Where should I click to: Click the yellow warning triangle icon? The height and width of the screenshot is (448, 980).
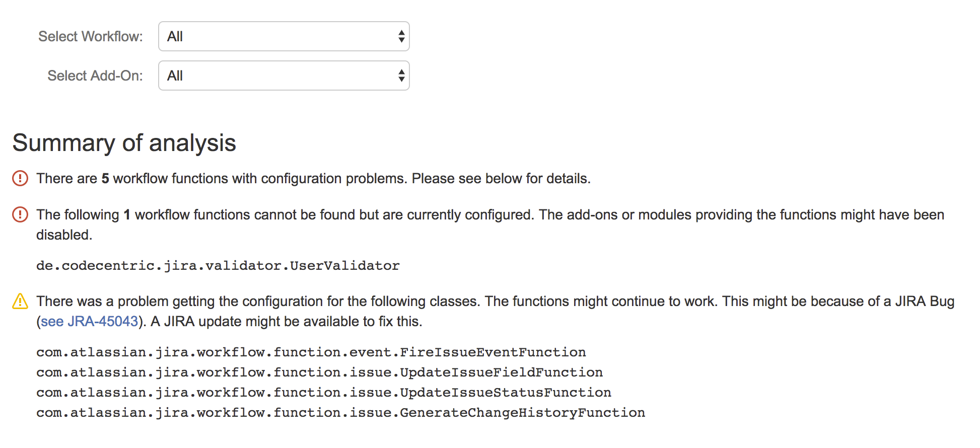pyautogui.click(x=20, y=302)
